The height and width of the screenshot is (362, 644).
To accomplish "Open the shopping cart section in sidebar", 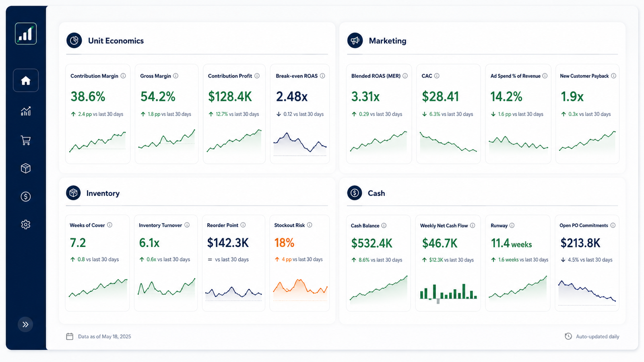I will pyautogui.click(x=26, y=140).
